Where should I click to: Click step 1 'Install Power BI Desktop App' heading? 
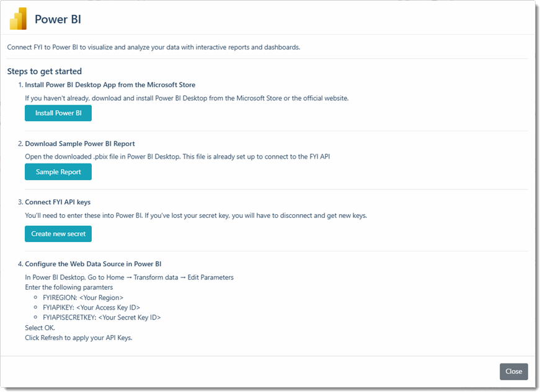point(110,85)
